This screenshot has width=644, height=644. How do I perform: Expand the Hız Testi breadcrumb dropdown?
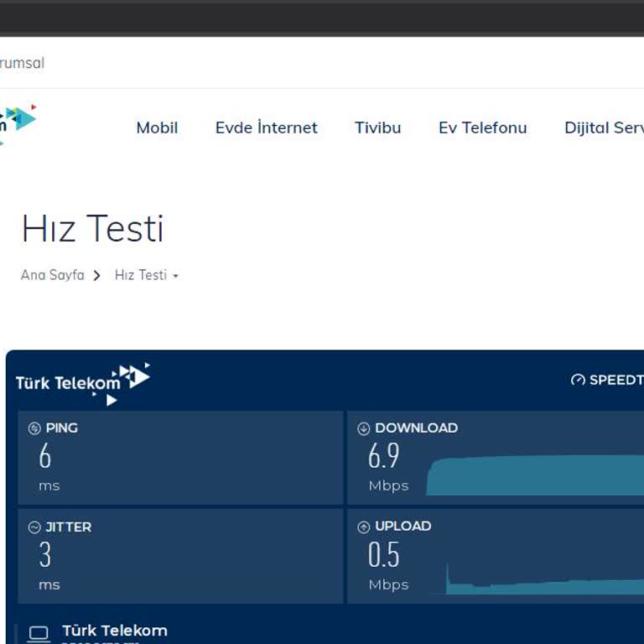175,276
